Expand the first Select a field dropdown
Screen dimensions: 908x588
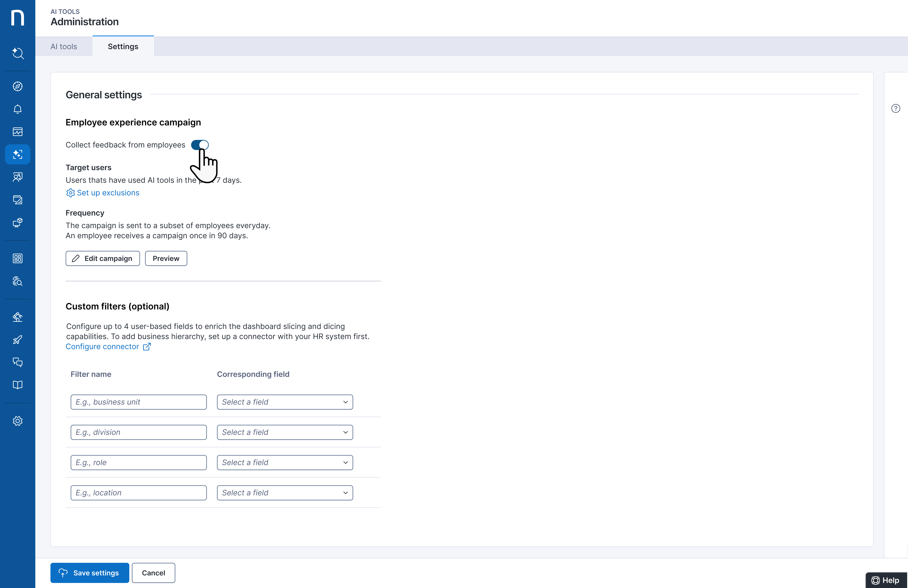pos(285,402)
